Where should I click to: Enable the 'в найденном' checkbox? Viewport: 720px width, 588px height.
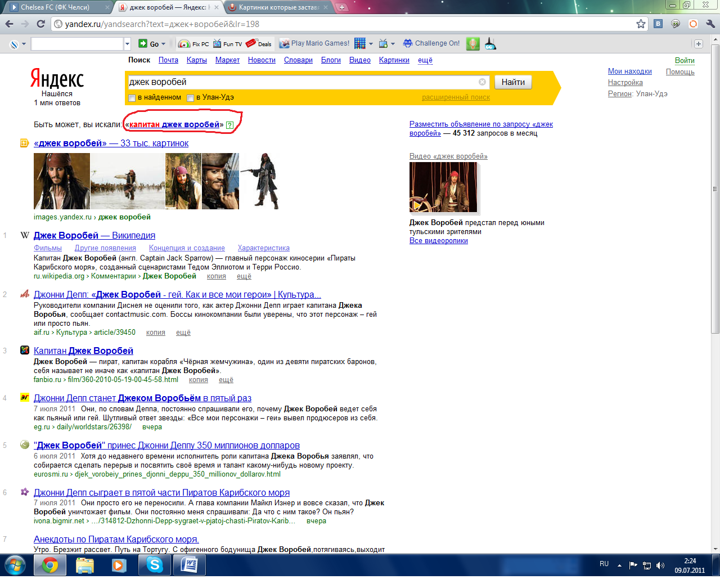132,98
